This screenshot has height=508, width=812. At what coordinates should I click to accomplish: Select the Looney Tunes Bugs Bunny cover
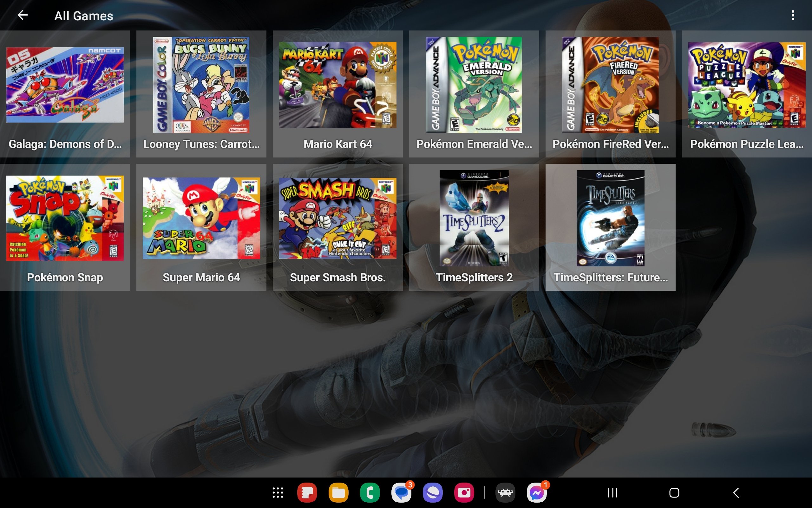point(201,85)
